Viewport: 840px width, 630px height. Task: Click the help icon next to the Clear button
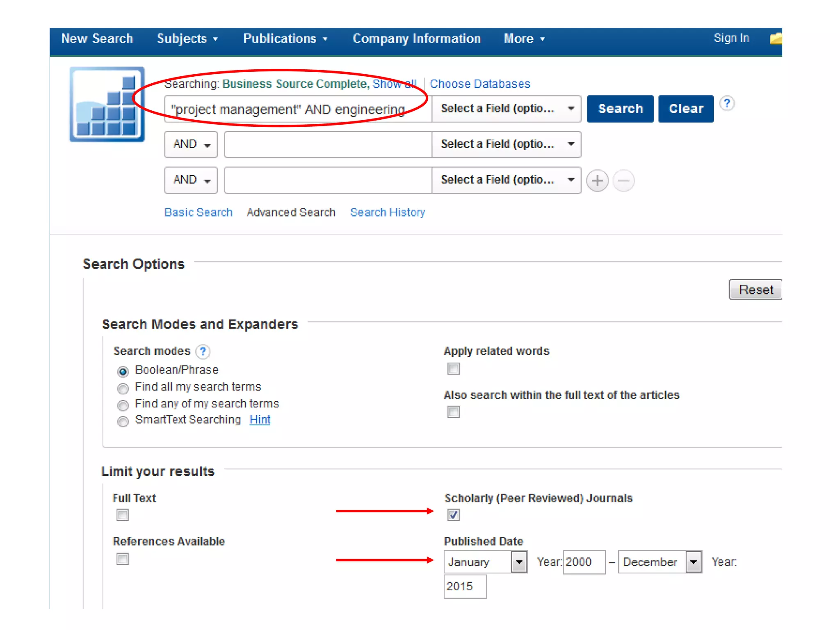pos(727,103)
